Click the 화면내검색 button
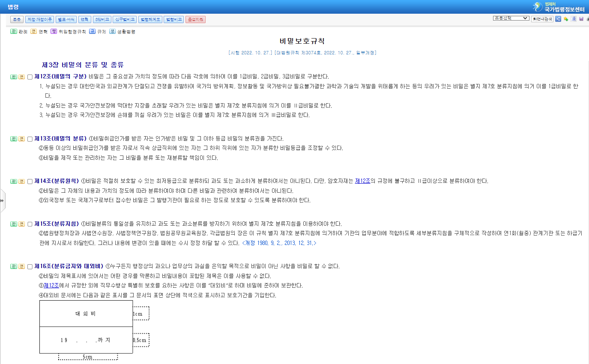Screen dimensions: 589x364 (542, 19)
